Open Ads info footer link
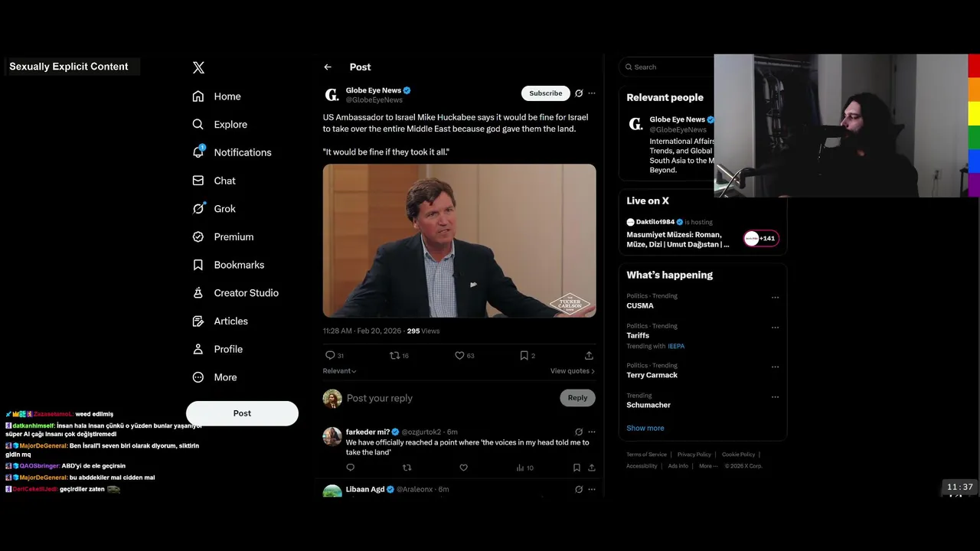980x551 pixels. [678, 466]
